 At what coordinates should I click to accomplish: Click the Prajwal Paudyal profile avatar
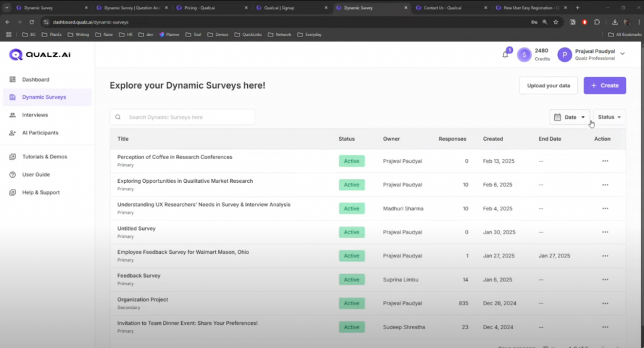[x=565, y=55]
